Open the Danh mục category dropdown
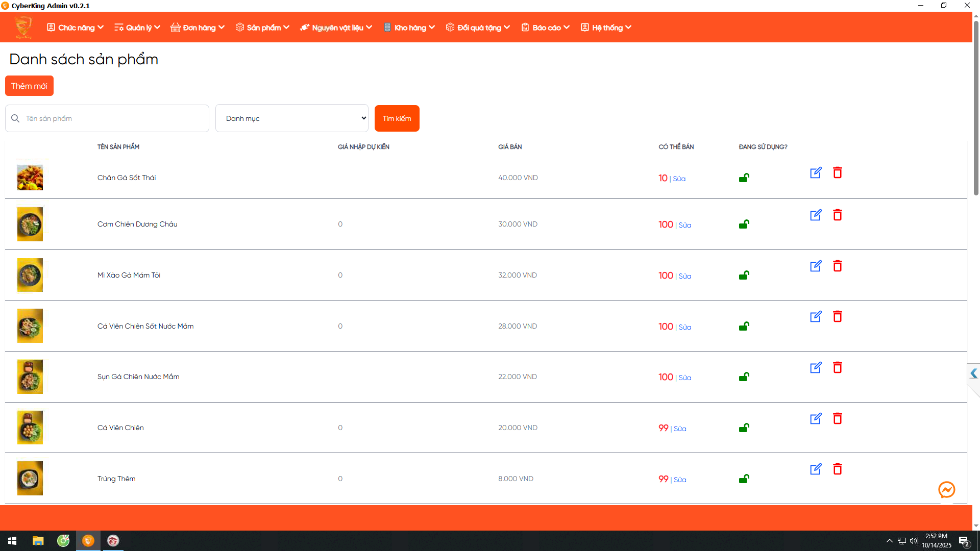The width and height of the screenshot is (980, 551). click(x=291, y=118)
